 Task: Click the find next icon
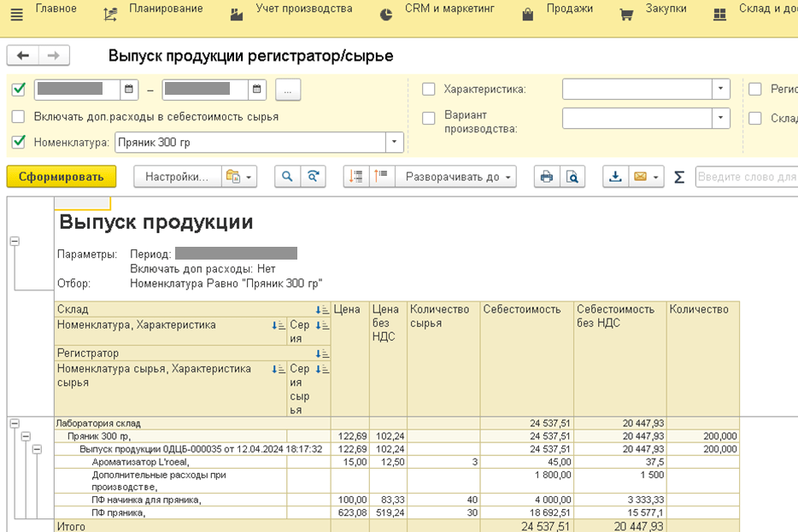[313, 177]
